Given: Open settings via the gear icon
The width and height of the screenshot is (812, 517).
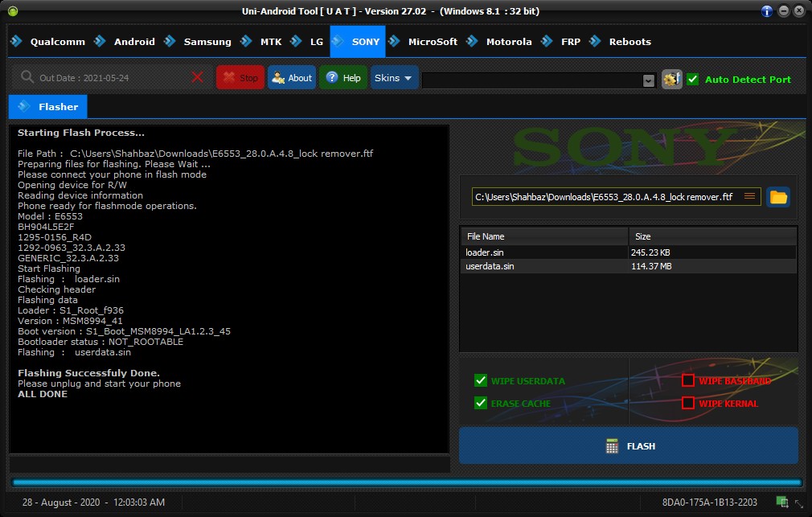Looking at the screenshot, I should (671, 80).
